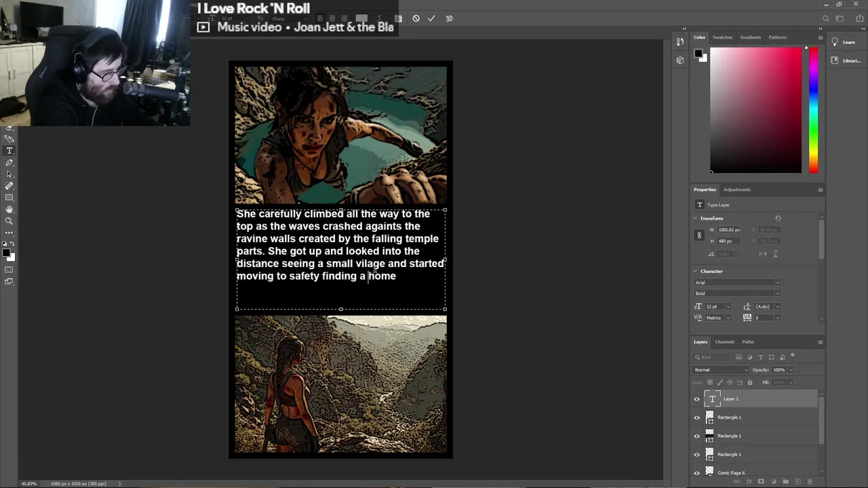Switch to the Gradients tab
Viewport: 868px width, 488px height.
pos(751,37)
